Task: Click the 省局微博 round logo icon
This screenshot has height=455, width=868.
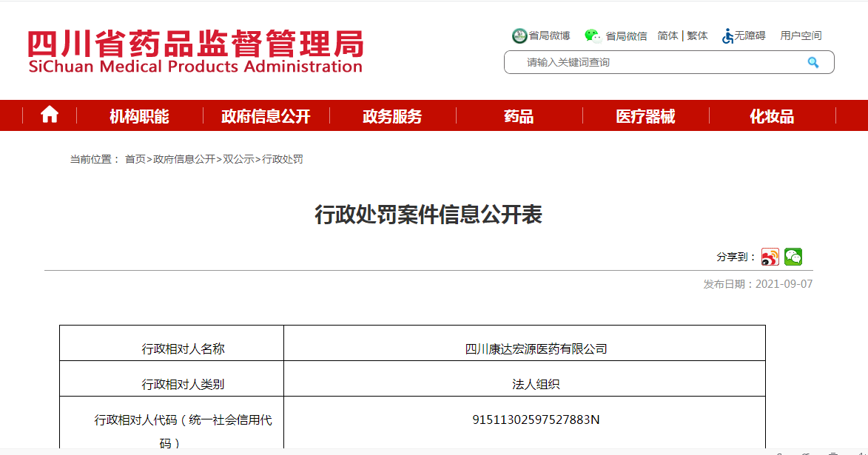Action: [x=519, y=36]
